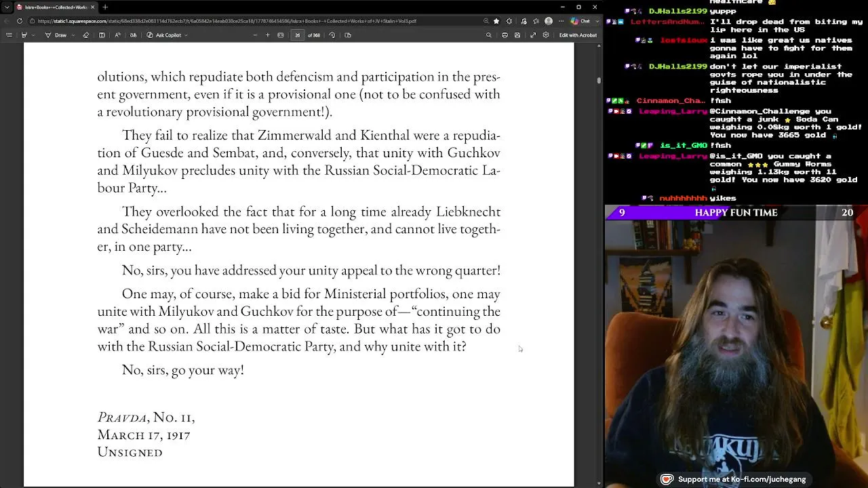
Task: Open the address bar zoom indicator
Action: (486, 21)
